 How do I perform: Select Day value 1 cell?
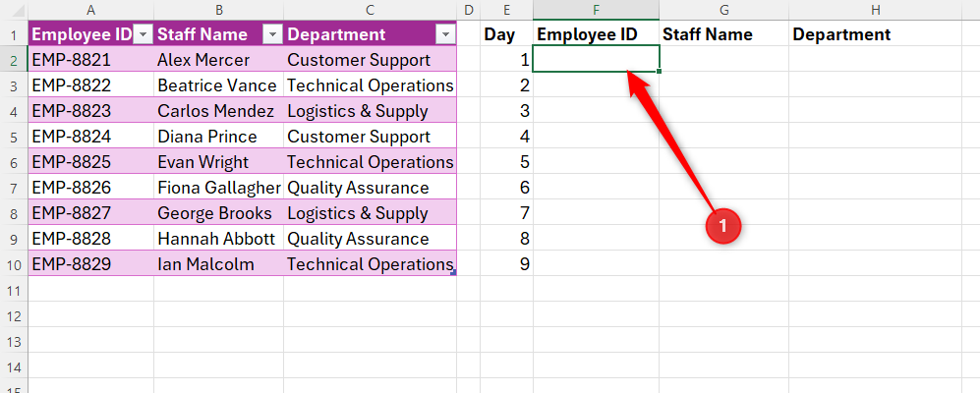pos(506,60)
